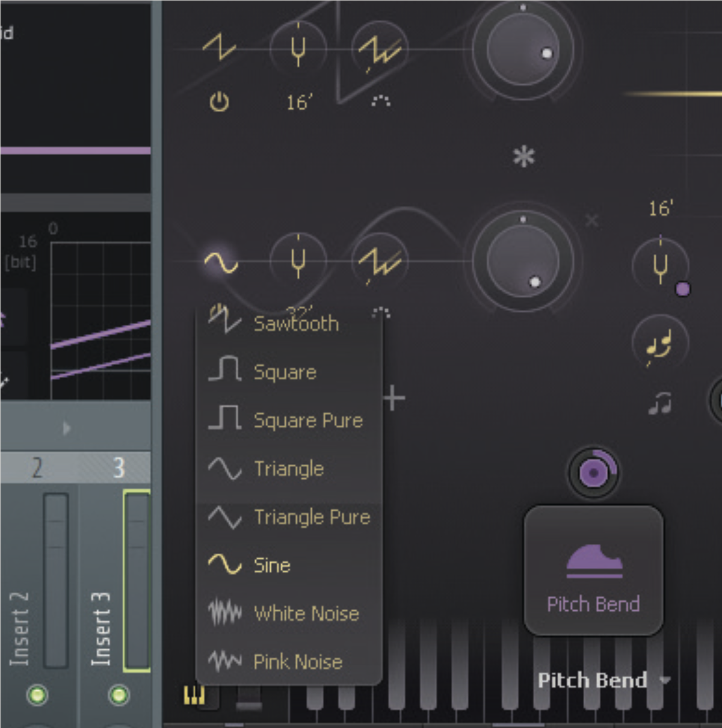Screen dimensions: 722x728
Task: Click the double-note unison icon on the right
Action: 659,343
